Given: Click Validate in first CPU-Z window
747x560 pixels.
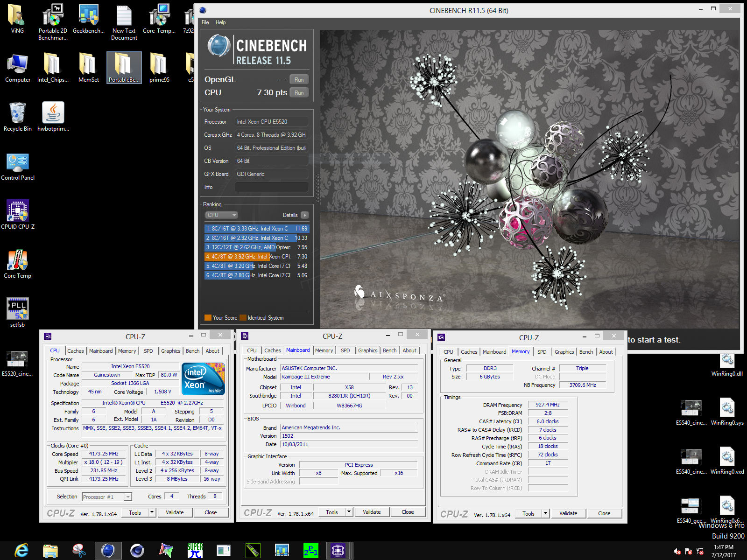Looking at the screenshot, I should [175, 512].
